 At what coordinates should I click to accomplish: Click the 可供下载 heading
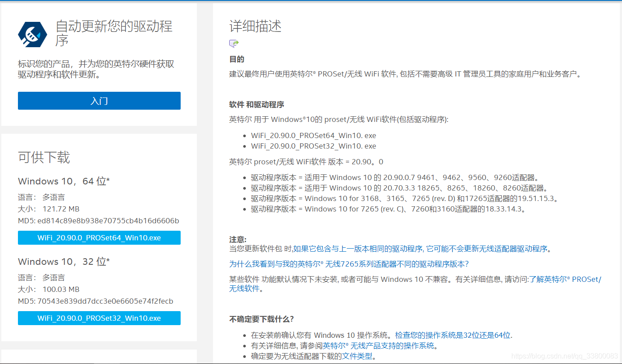click(44, 157)
